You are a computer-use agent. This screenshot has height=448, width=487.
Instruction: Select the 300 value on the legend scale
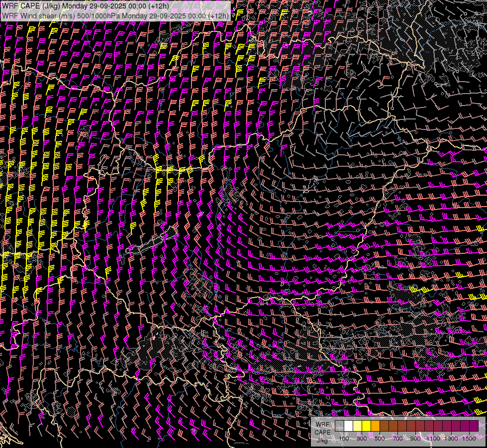click(x=362, y=439)
